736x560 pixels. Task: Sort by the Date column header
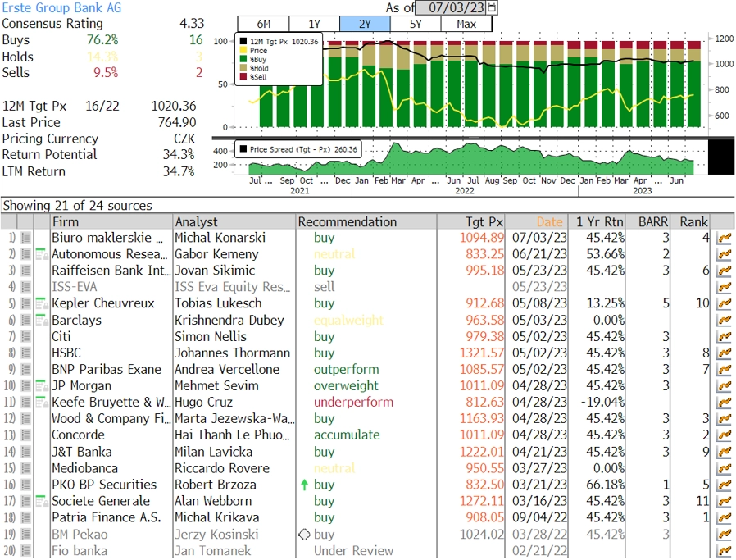[537, 221]
